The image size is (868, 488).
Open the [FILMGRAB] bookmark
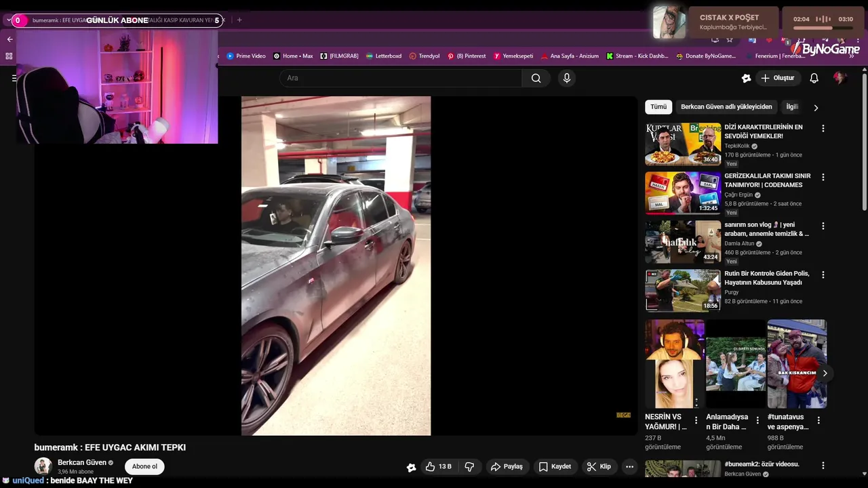click(339, 56)
